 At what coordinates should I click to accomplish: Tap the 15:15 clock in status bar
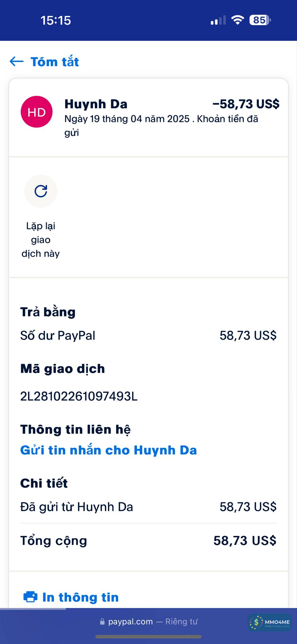[56, 20]
